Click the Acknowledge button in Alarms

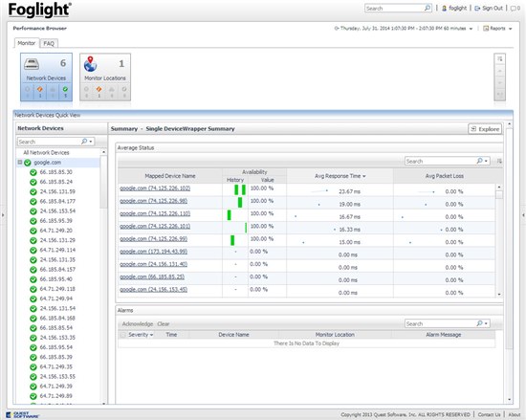[138, 324]
